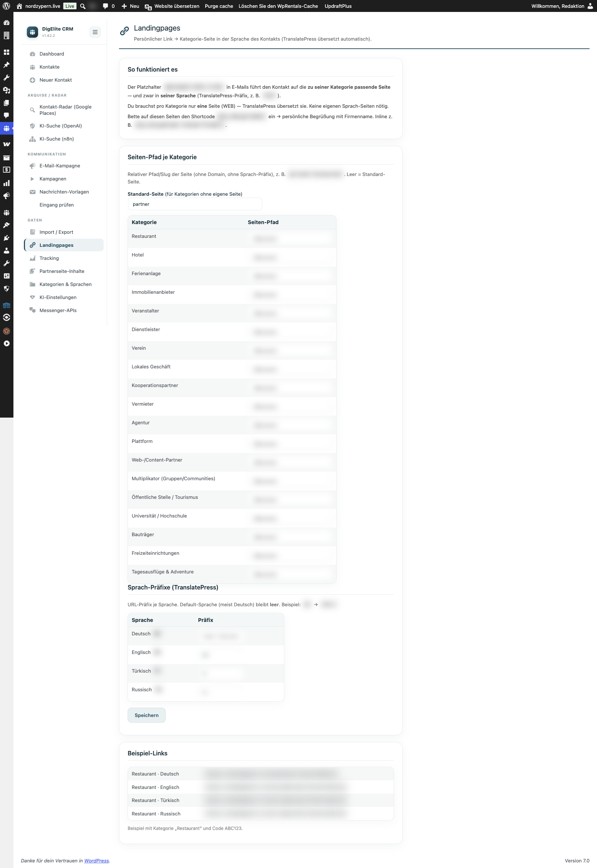Open Eingang prüfen

click(x=64, y=205)
